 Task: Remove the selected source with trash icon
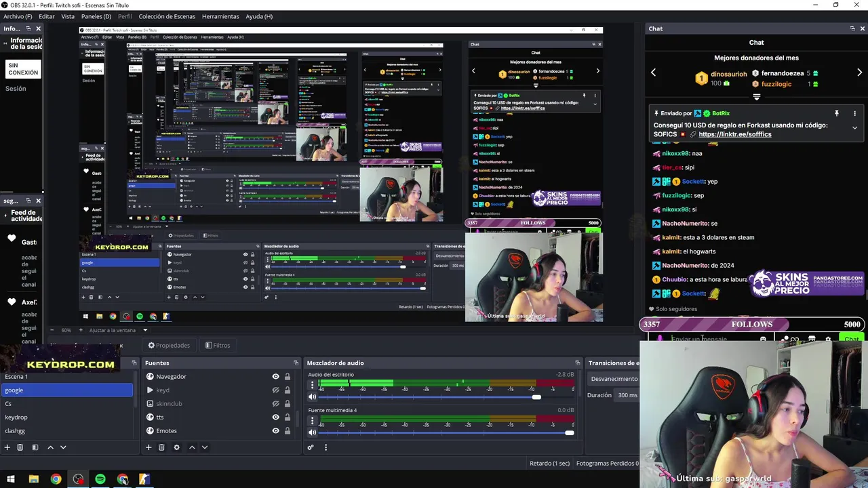coord(161,447)
